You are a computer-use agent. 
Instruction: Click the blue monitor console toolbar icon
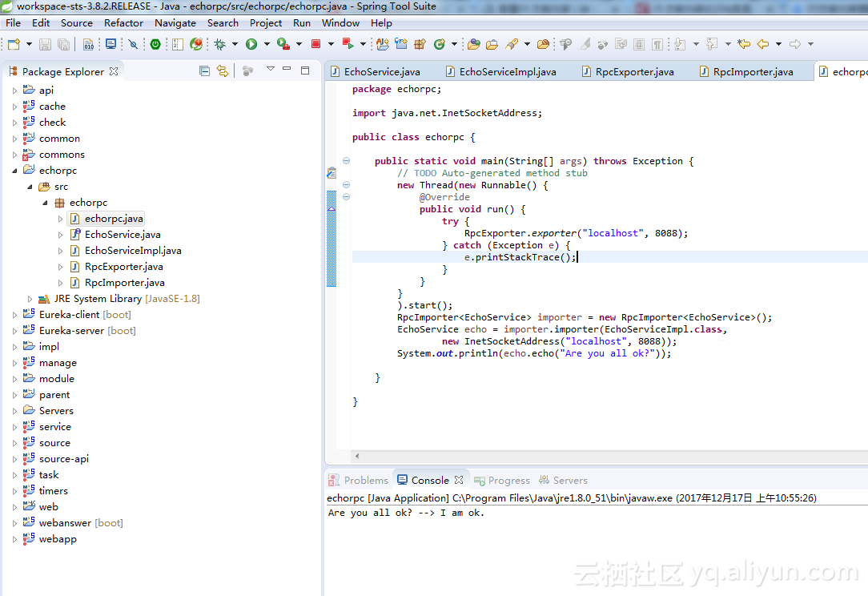(111, 44)
